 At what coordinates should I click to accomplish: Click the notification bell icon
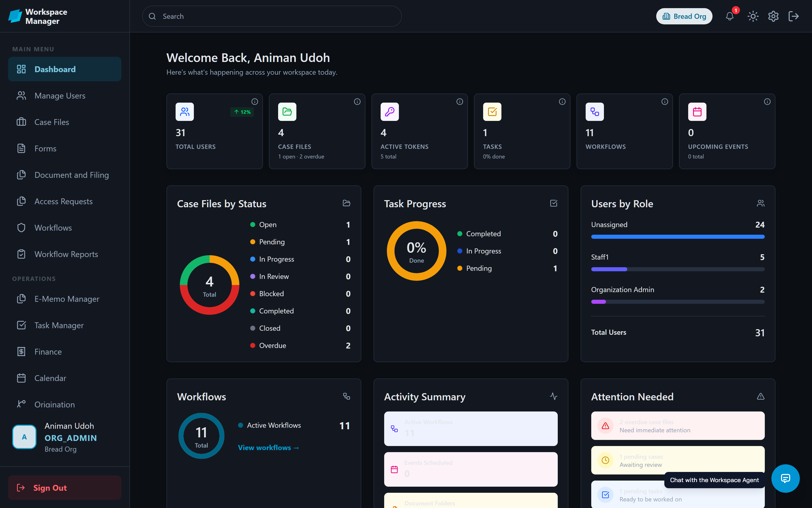tap(730, 16)
